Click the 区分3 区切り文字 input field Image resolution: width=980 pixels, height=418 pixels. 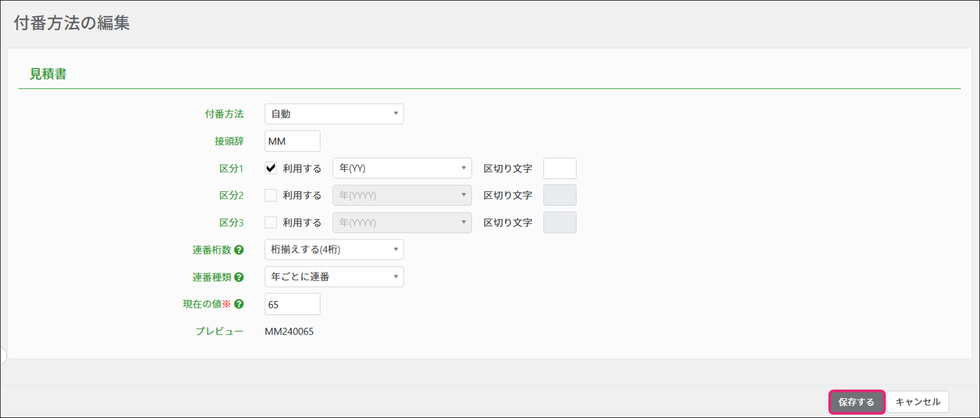point(560,222)
